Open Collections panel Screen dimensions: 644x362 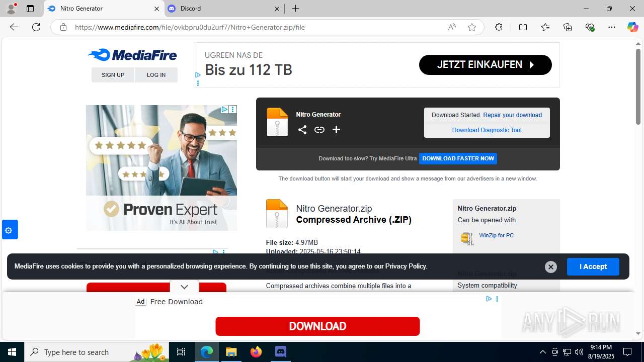[x=568, y=27]
